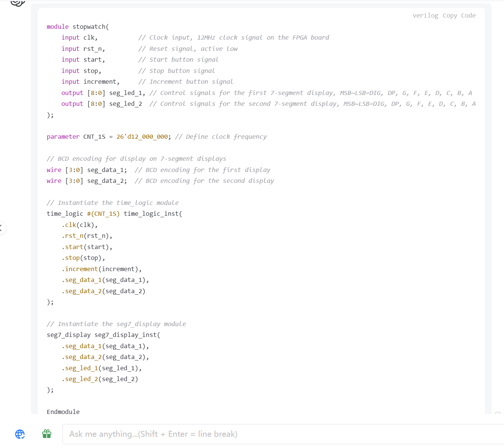Click the 'seg7_display seg7_display_inst(' line
The image size is (504, 448).
point(104,335)
